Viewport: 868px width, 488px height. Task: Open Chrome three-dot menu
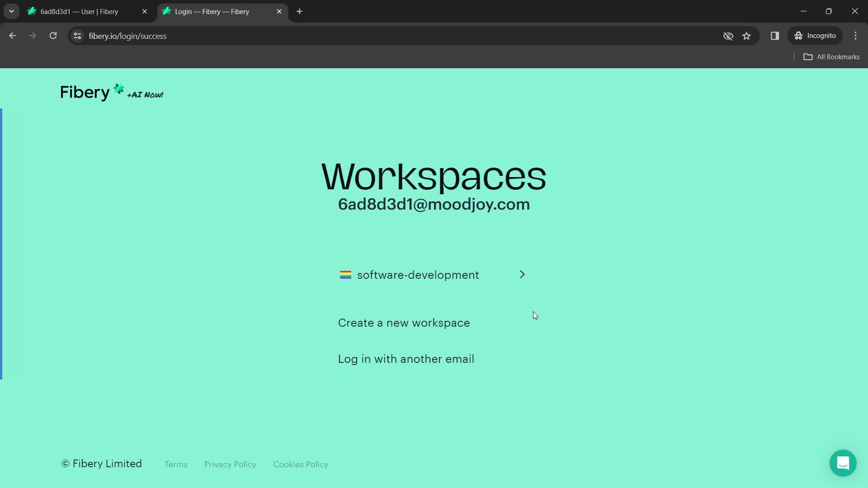855,36
